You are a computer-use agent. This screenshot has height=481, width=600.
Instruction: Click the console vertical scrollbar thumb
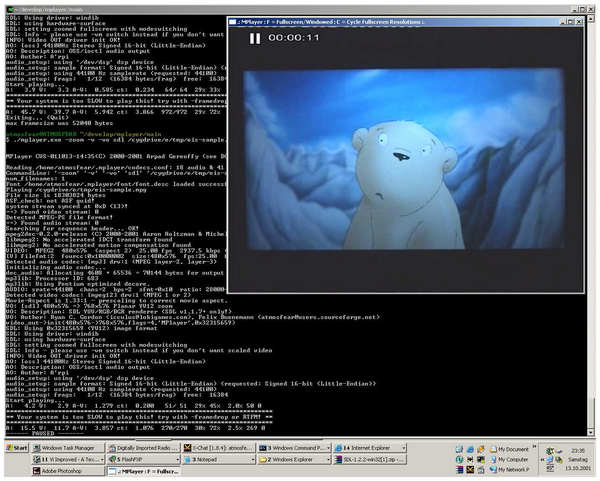click(591, 413)
